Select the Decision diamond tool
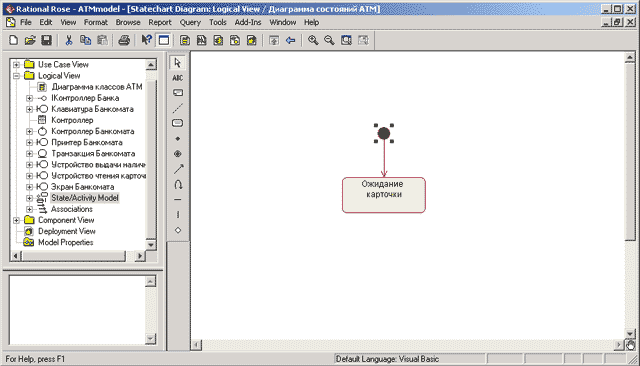This screenshot has height=366, width=640. 178,230
